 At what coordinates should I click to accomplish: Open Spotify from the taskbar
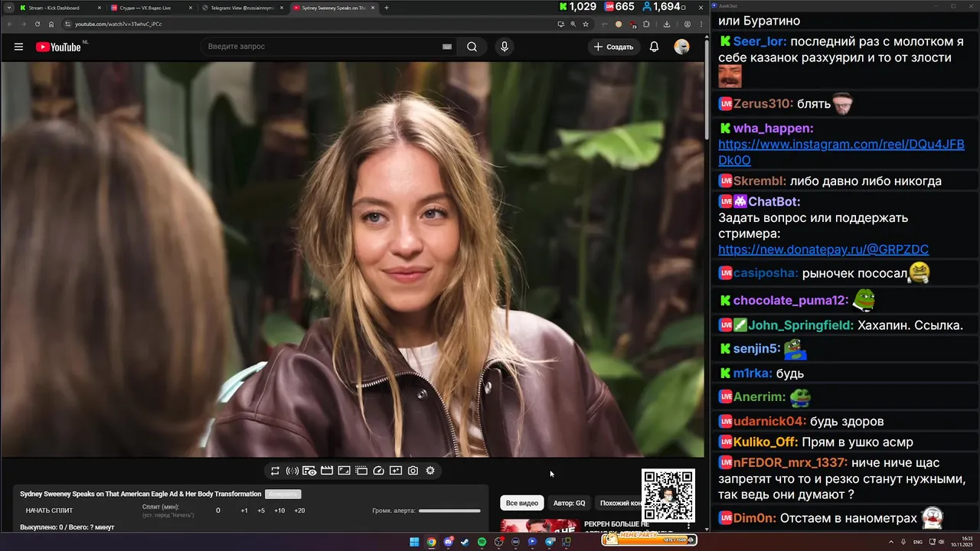click(x=482, y=542)
